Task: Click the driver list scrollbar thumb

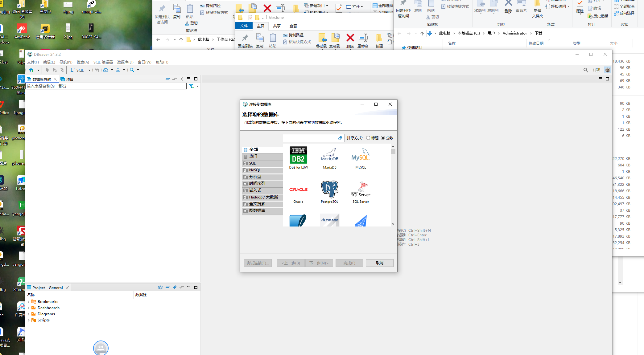Action: coord(393,152)
